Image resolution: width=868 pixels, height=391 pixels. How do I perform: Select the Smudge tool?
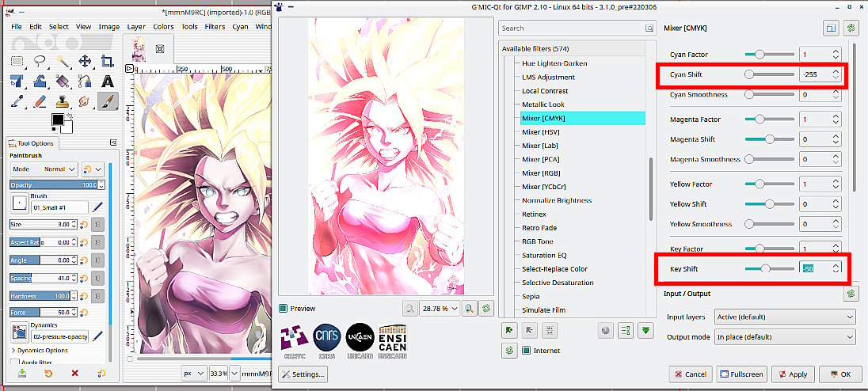click(85, 101)
